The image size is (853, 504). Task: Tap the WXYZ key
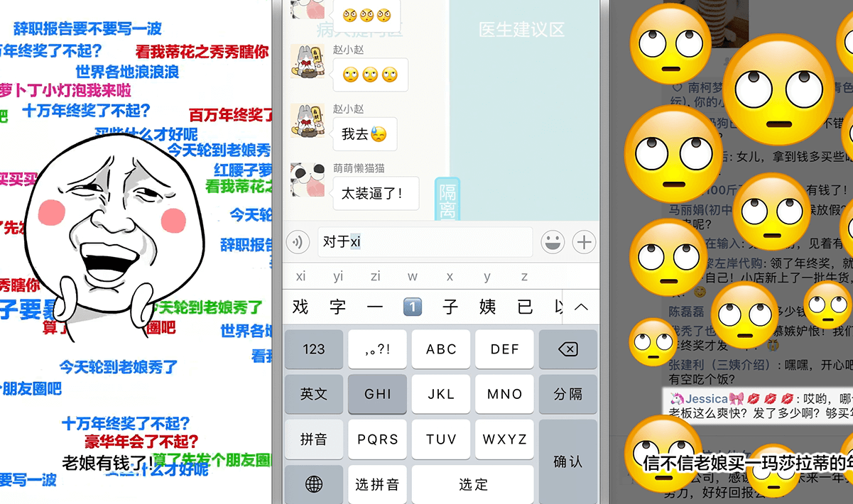(x=504, y=439)
